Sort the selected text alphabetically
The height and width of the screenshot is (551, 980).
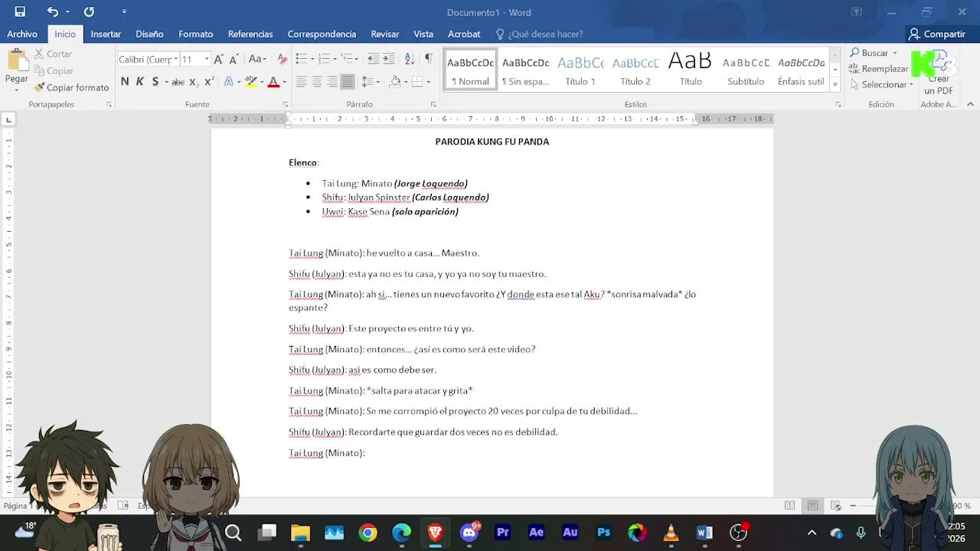[x=409, y=59]
